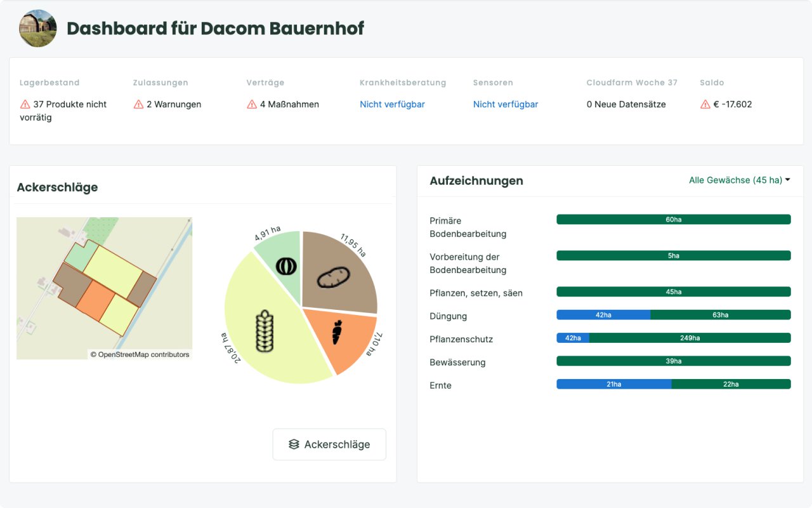Click blue 42ha segment of Düngung bar
This screenshot has height=508, width=812.
click(x=603, y=314)
